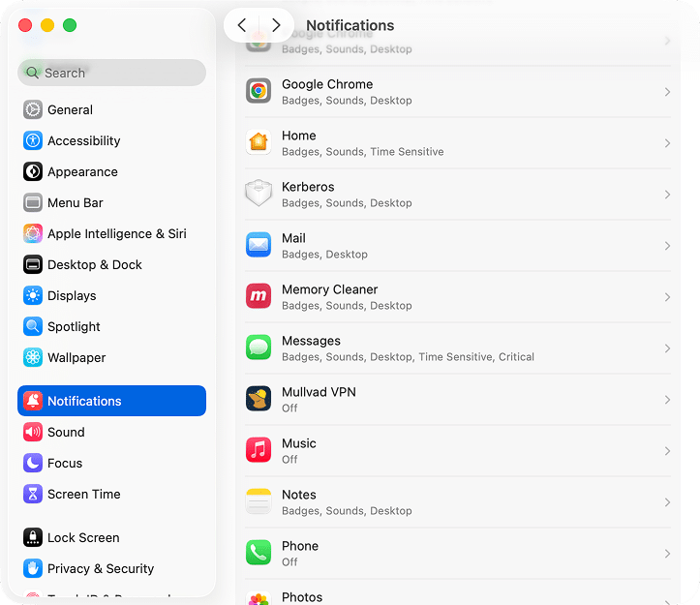Click the Photos app icon

(x=259, y=598)
